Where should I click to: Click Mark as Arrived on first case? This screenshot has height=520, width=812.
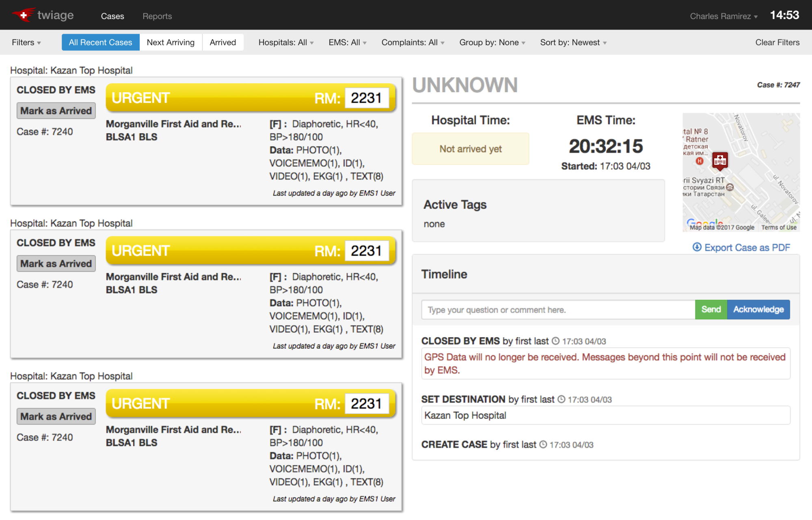[56, 111]
